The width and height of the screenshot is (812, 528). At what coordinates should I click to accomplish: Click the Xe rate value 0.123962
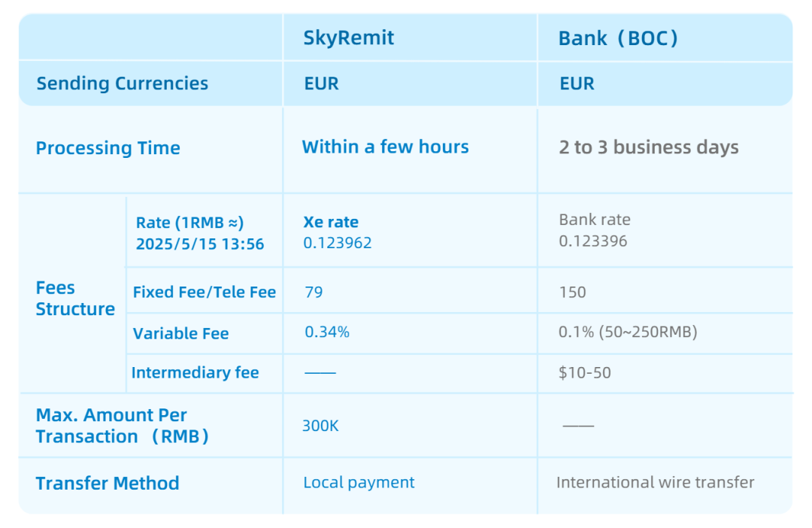pyautogui.click(x=338, y=243)
